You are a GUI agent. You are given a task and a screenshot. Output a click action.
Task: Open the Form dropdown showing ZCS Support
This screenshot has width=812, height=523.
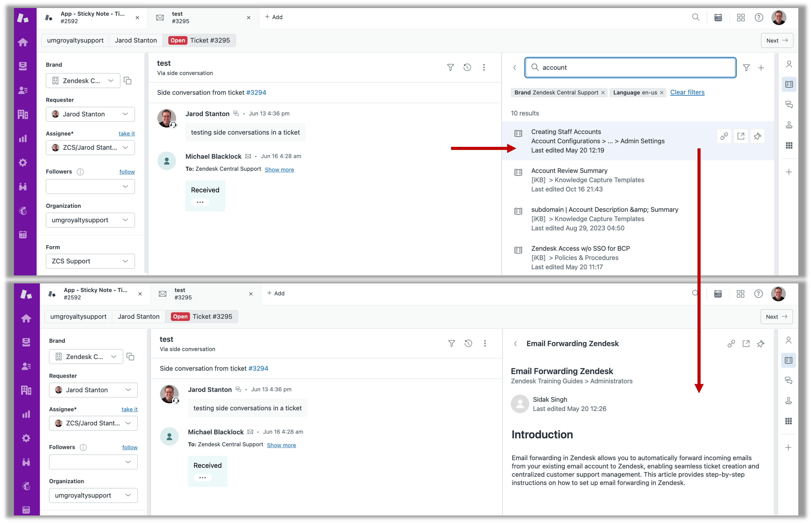coord(90,261)
